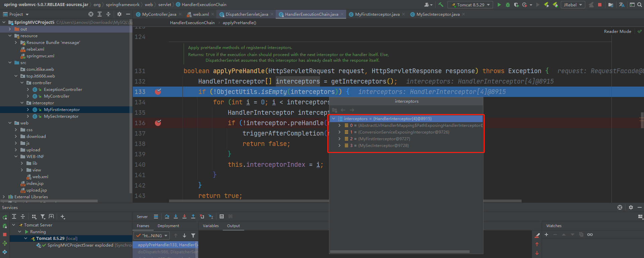Screen dimensions: 644x258
Task: Select doDispatch:986 stack frame
Action: pyautogui.click(x=165, y=252)
